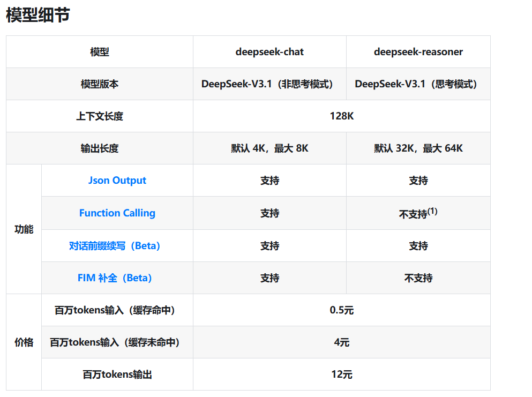The width and height of the screenshot is (532, 397).
Task: Click 支持 for FIM 补全 under deepseek-chat
Action: point(269,278)
